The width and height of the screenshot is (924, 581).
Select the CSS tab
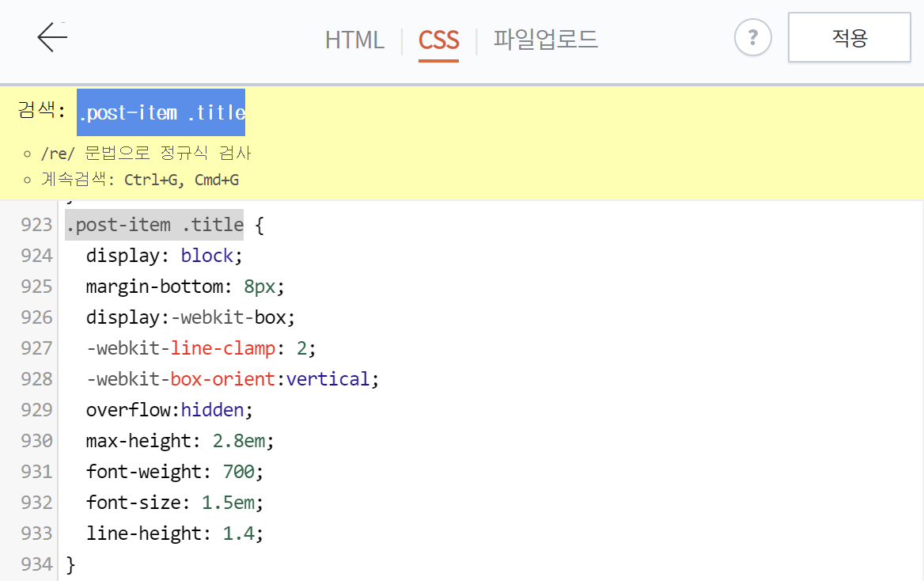coord(438,40)
